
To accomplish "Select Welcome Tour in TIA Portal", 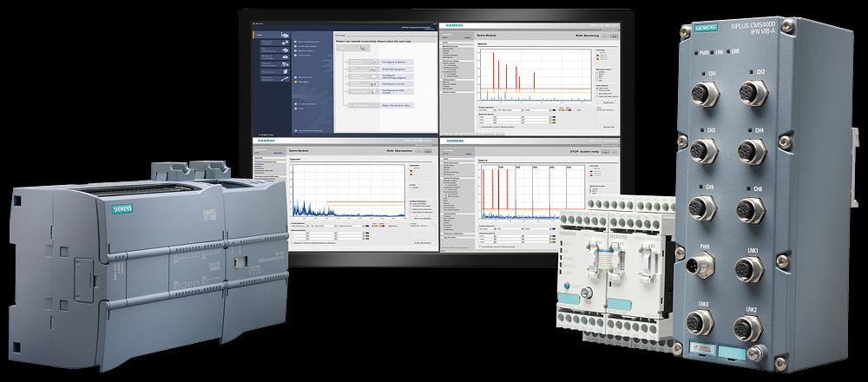I will 304,77.
